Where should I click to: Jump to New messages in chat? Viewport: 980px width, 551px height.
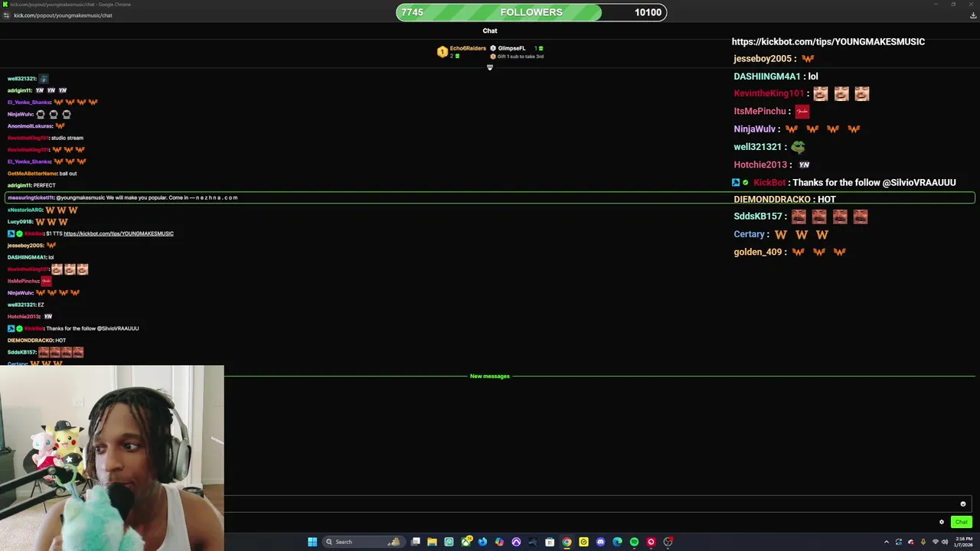point(490,377)
